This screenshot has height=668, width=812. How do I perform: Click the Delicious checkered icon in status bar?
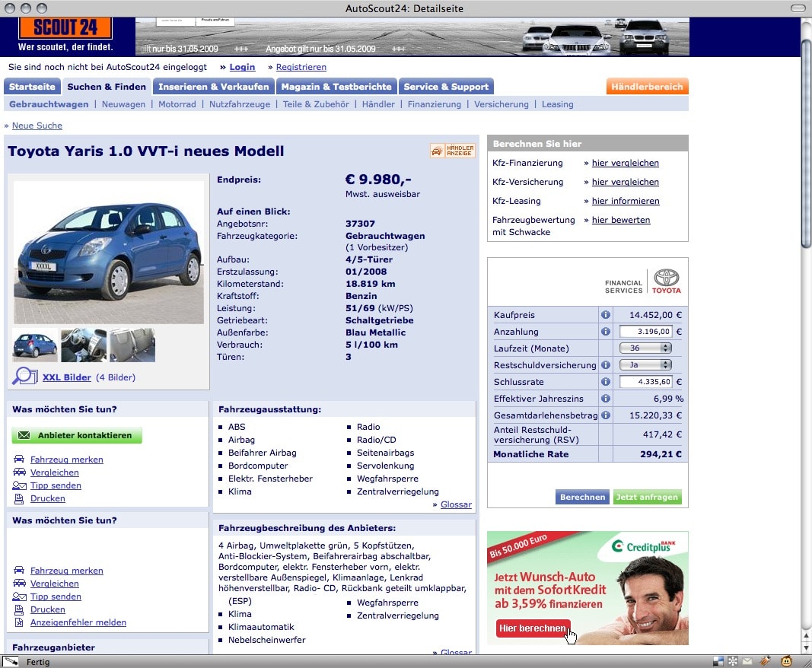click(x=718, y=661)
